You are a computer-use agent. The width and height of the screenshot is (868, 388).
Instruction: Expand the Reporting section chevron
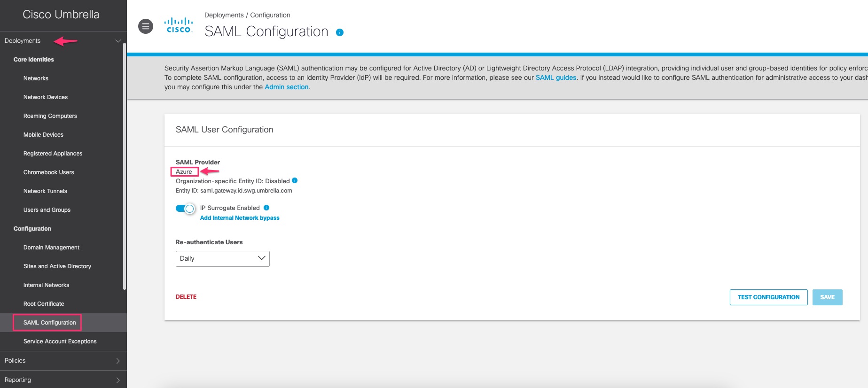[118, 380]
